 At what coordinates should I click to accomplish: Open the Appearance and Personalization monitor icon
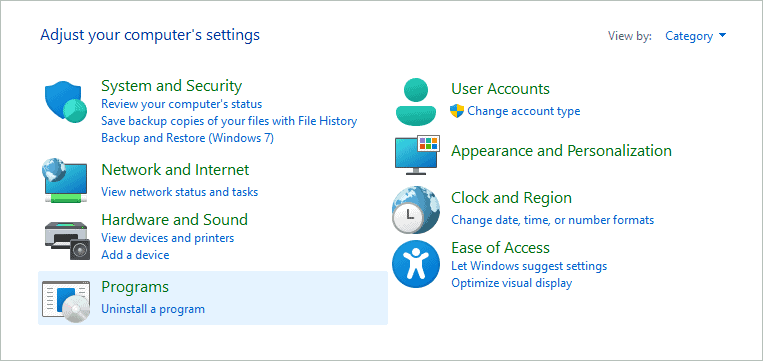417,155
